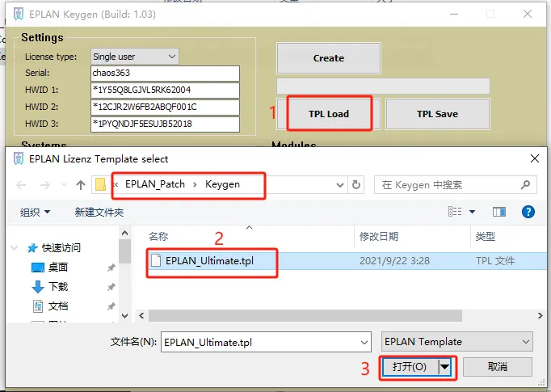This screenshot has width=551, height=392.
Task: Open view options dropdown arrow
Action: [x=473, y=212]
